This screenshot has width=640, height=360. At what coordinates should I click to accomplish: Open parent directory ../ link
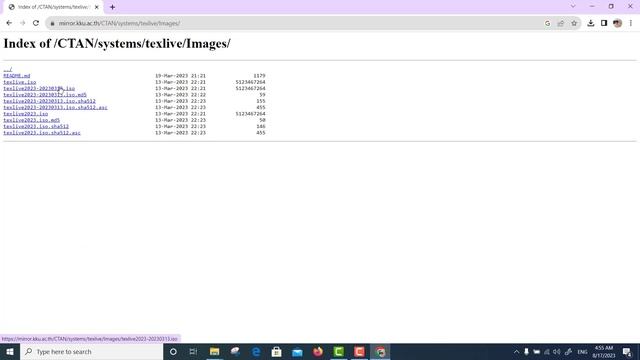8,69
